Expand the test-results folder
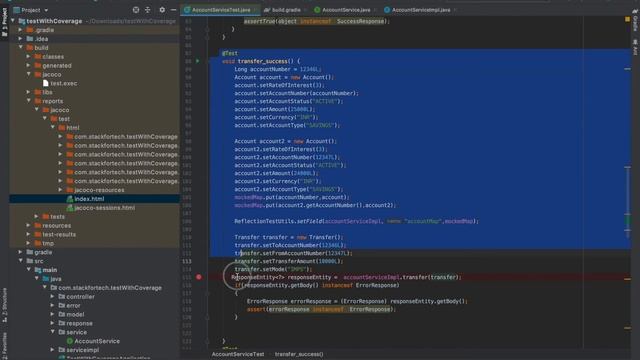Screen dimensions: 640x360 click(x=29, y=234)
